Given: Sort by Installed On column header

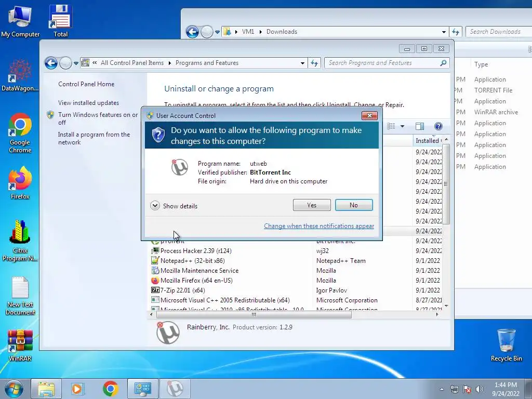Looking at the screenshot, I should click(x=429, y=140).
